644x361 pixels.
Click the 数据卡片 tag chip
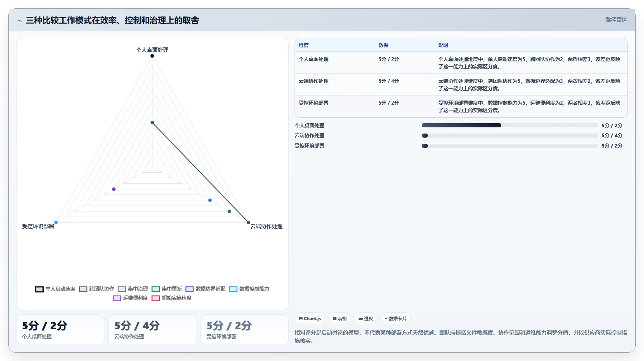[x=396, y=319]
